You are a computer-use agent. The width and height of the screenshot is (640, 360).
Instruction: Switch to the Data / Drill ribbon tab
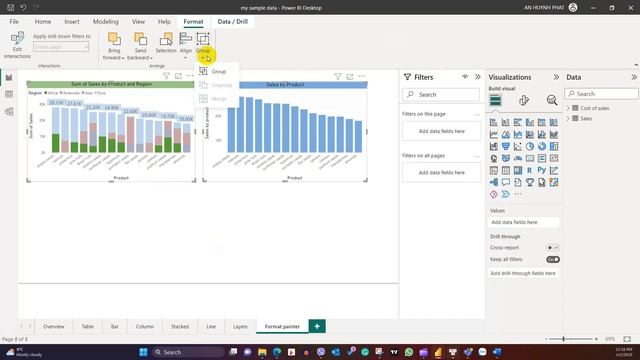[x=233, y=22]
